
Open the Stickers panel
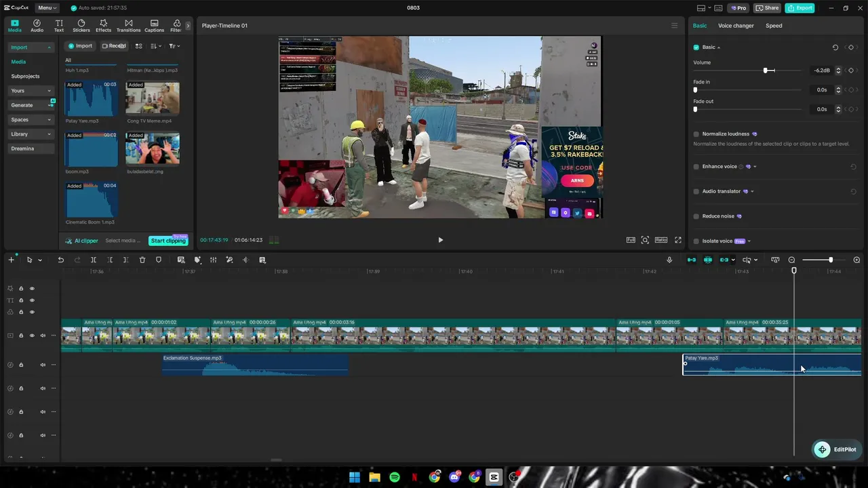81,26
